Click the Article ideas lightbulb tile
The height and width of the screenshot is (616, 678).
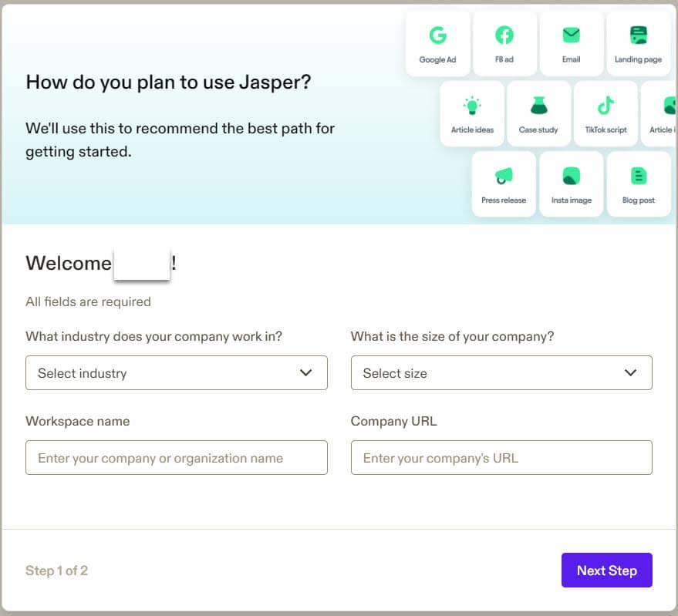tap(472, 113)
